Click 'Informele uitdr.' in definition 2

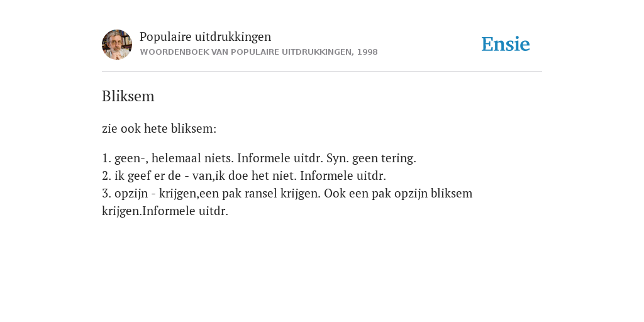pos(343,176)
